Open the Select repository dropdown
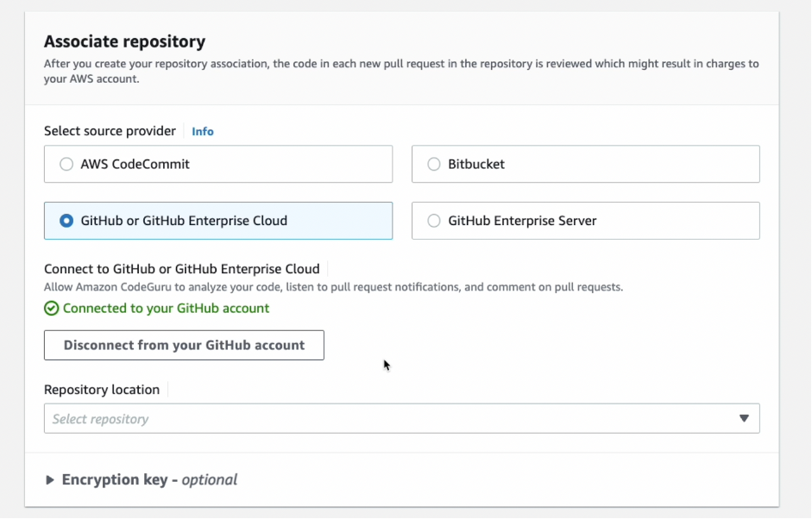Image resolution: width=812 pixels, height=519 pixels. pyautogui.click(x=402, y=419)
